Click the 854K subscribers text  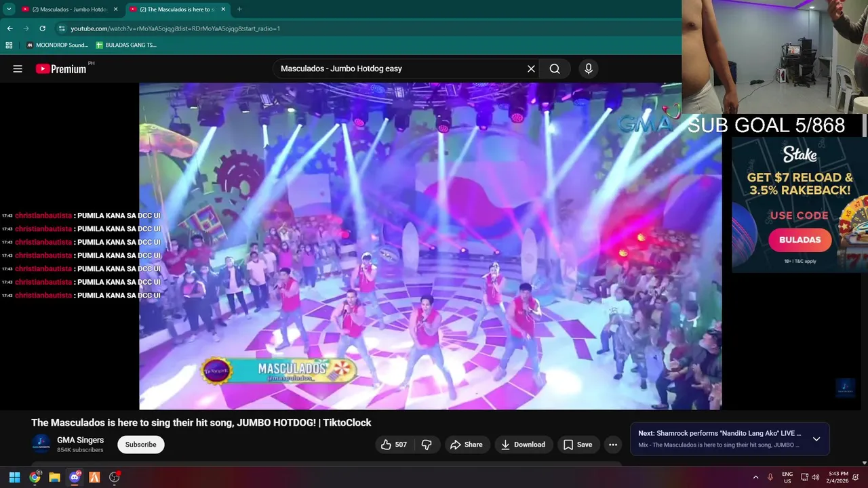tap(80, 450)
